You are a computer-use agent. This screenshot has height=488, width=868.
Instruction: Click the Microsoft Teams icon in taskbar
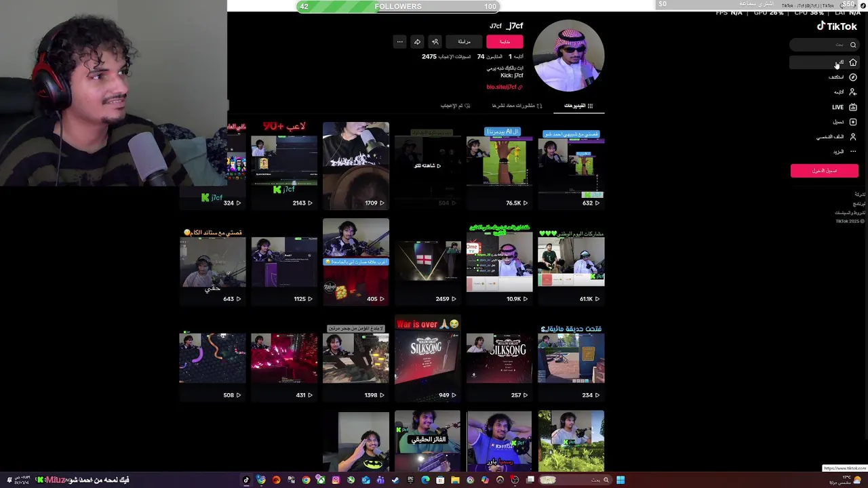(380, 480)
